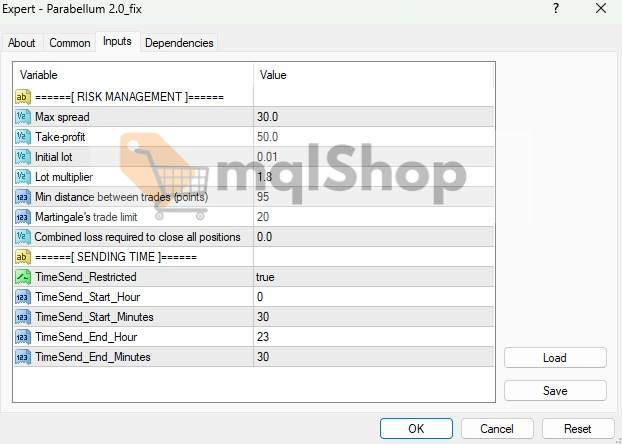
Task: Close the Expert Parabellum dialog
Action: 601,8
